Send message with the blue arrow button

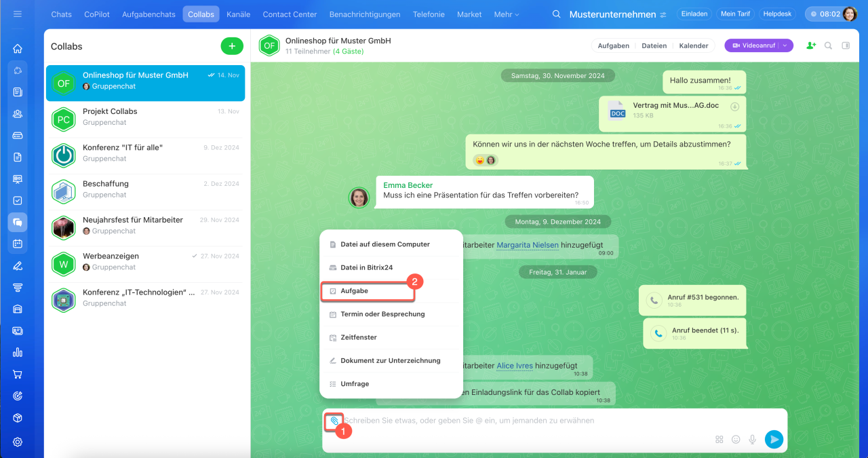click(x=773, y=439)
